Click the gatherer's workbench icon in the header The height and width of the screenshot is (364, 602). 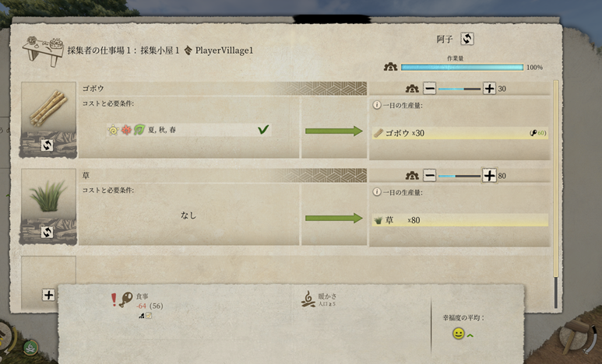point(42,51)
